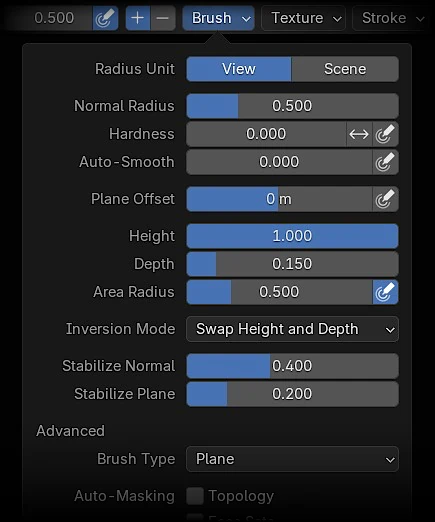Viewport: 435px width, 522px height.
Task: Open the Stroke dropdown
Action: tap(392, 18)
